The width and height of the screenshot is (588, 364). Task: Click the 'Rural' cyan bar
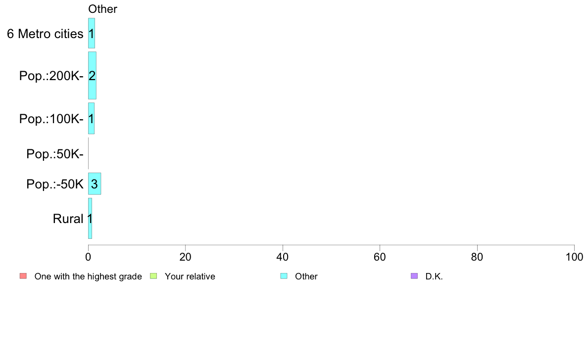90,218
